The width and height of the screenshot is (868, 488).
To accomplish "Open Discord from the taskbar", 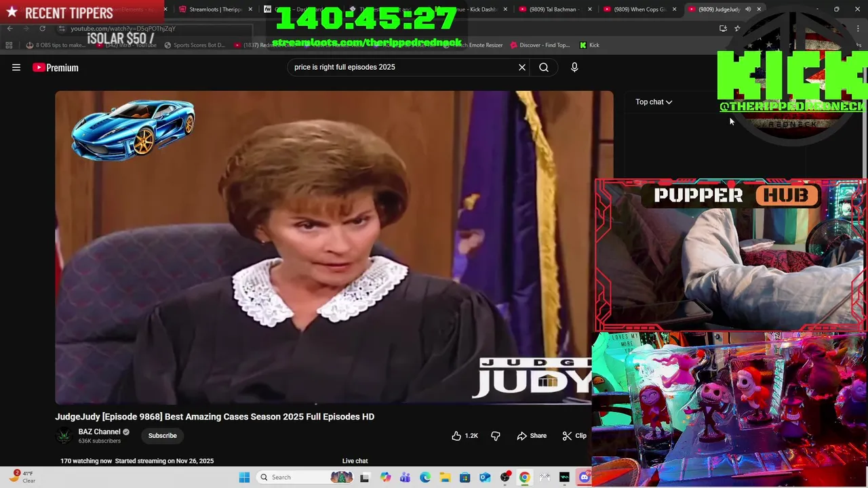I will 585,477.
